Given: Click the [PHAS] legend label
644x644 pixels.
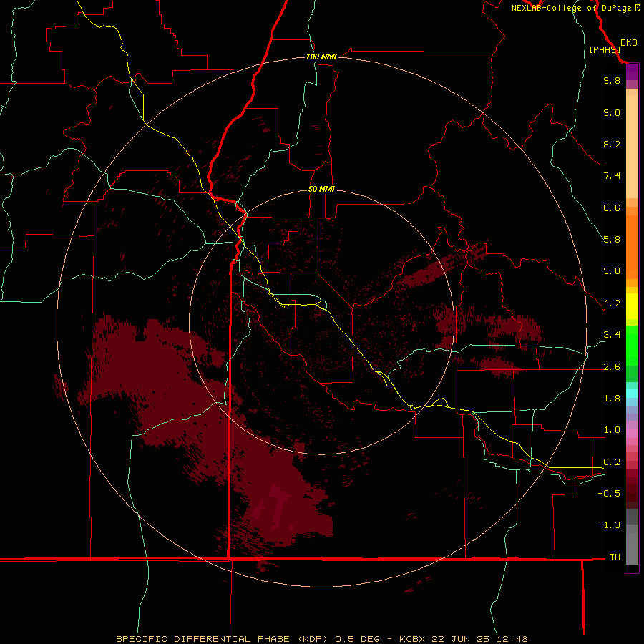Looking at the screenshot, I should click(605, 49).
